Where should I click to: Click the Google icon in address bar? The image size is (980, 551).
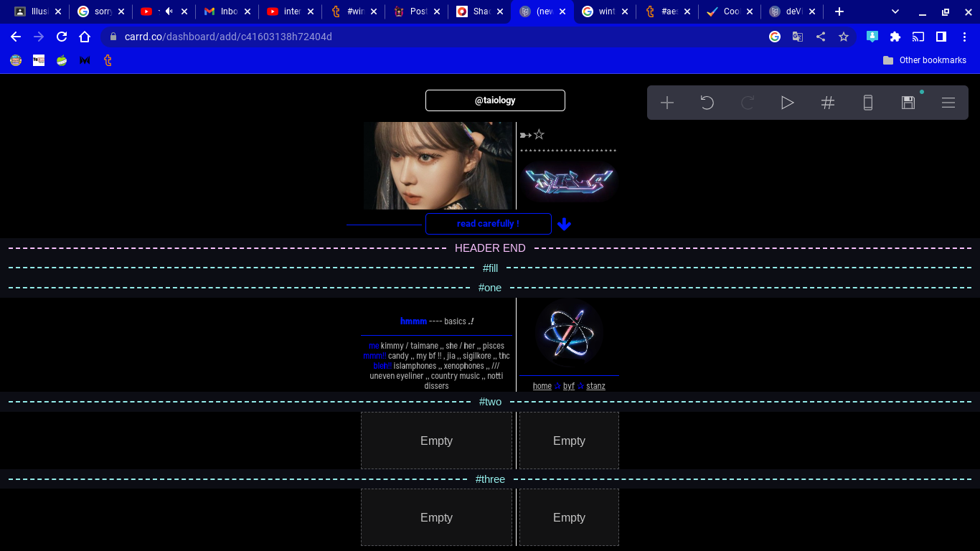coord(775,37)
